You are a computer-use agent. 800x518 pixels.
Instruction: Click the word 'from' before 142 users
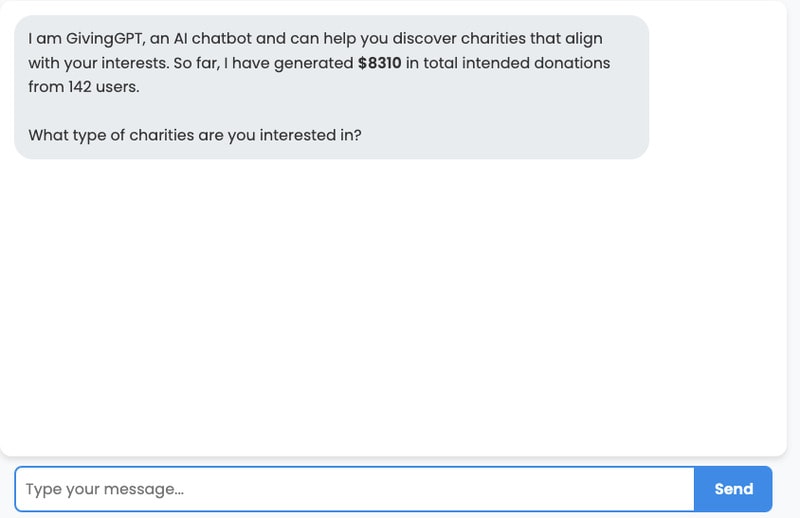46,87
